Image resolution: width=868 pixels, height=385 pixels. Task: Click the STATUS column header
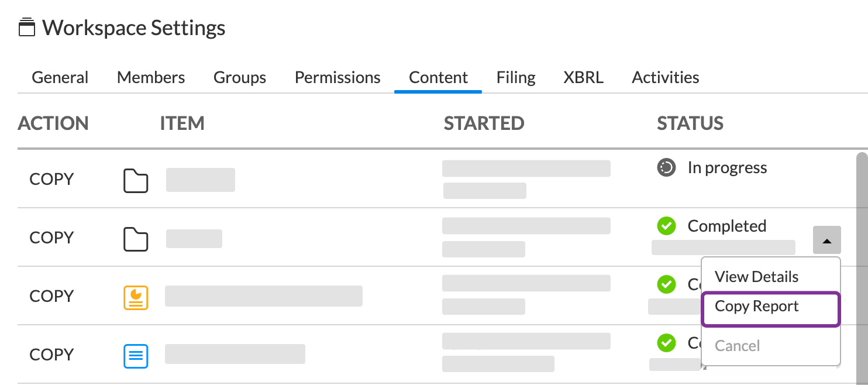690,123
